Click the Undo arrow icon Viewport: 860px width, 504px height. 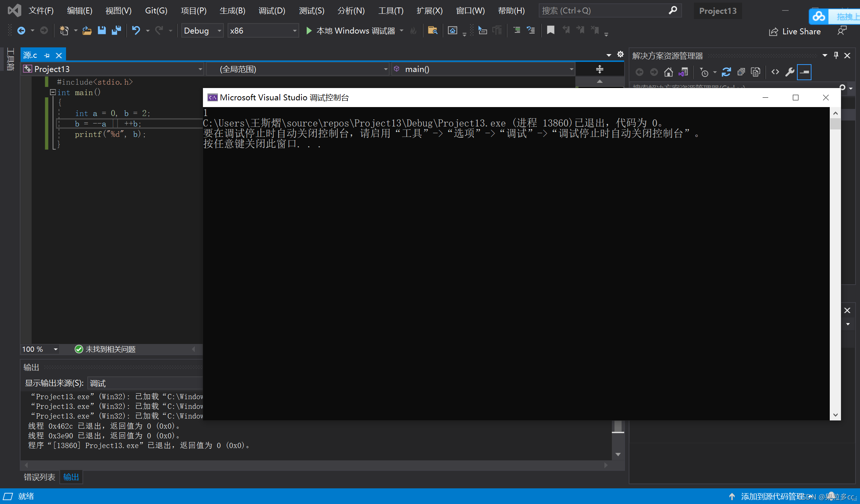click(x=136, y=31)
